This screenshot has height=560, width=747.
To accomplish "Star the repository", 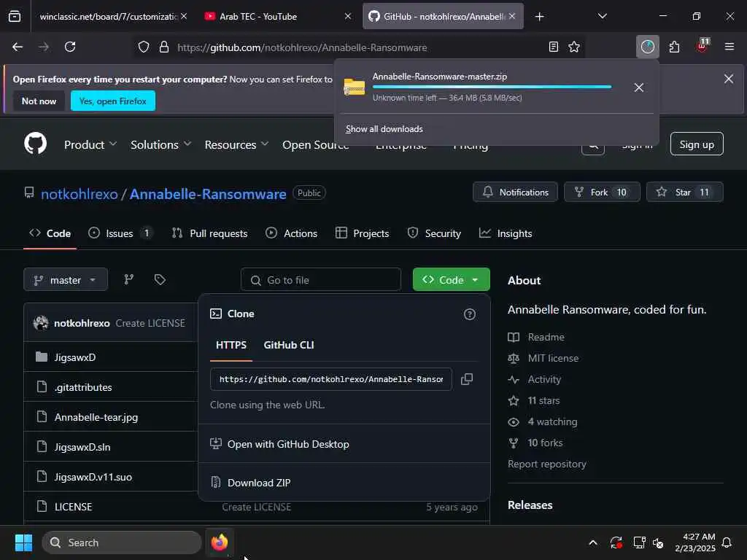I will coord(684,192).
